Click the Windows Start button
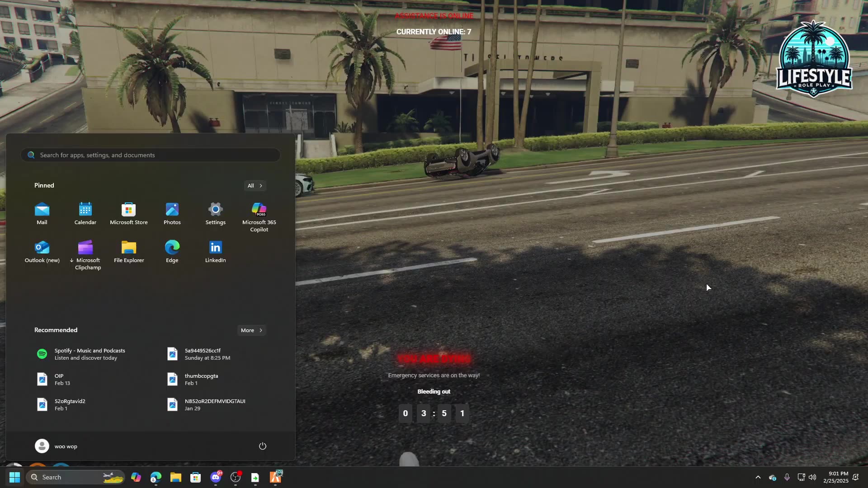The width and height of the screenshot is (868, 488). point(14,477)
